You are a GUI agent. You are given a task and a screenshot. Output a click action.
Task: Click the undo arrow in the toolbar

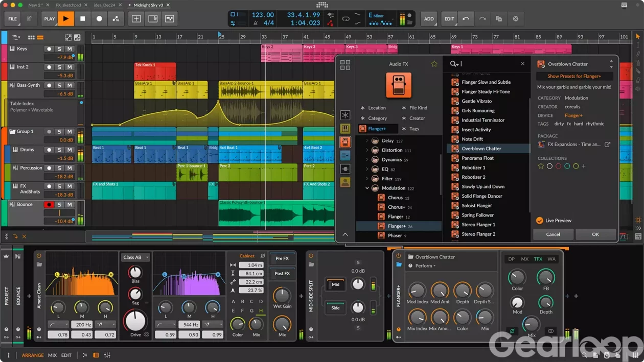click(466, 19)
